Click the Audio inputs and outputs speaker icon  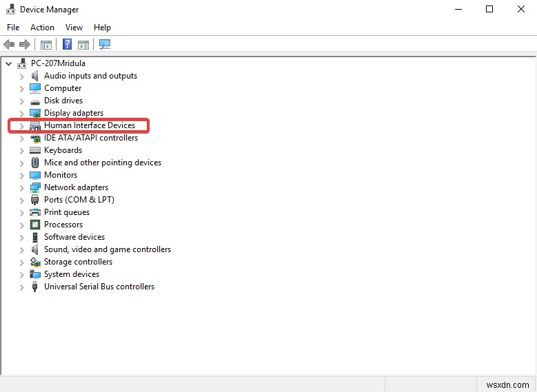click(x=35, y=76)
